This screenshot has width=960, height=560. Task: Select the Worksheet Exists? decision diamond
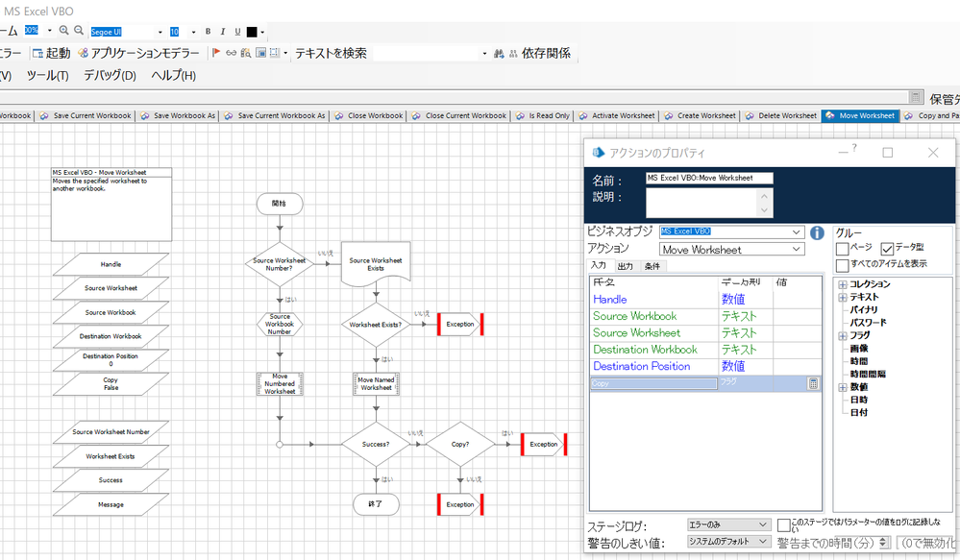(x=376, y=325)
